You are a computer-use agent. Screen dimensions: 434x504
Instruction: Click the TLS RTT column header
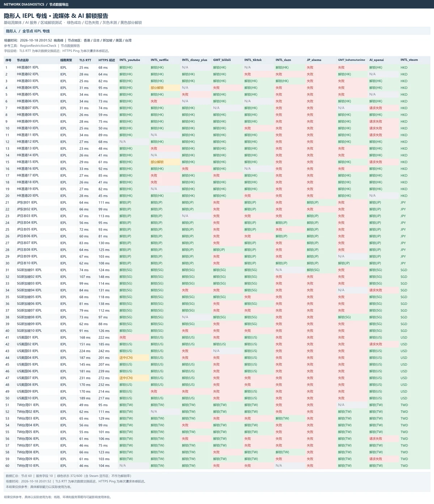pyautogui.click(x=85, y=60)
